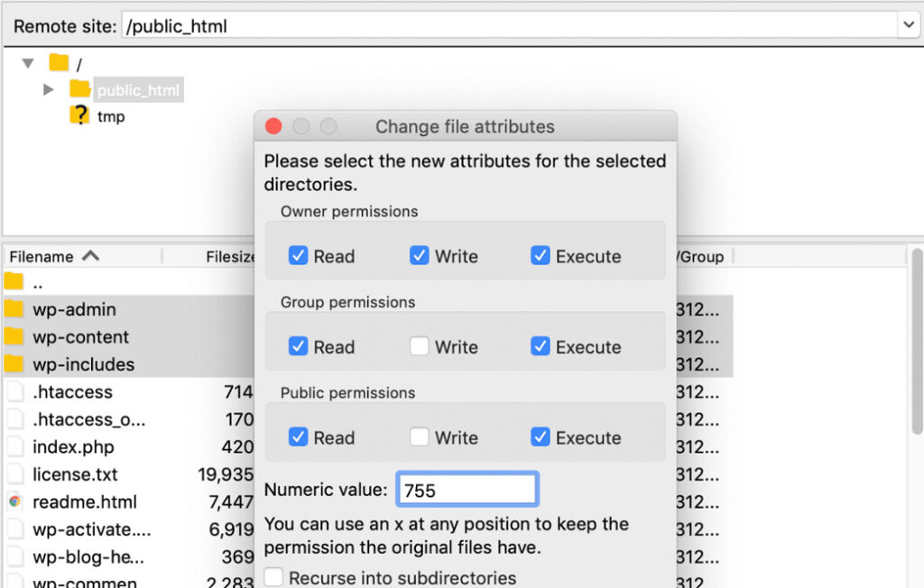
Task: Check Recurse into subdirectories
Action: (x=273, y=578)
